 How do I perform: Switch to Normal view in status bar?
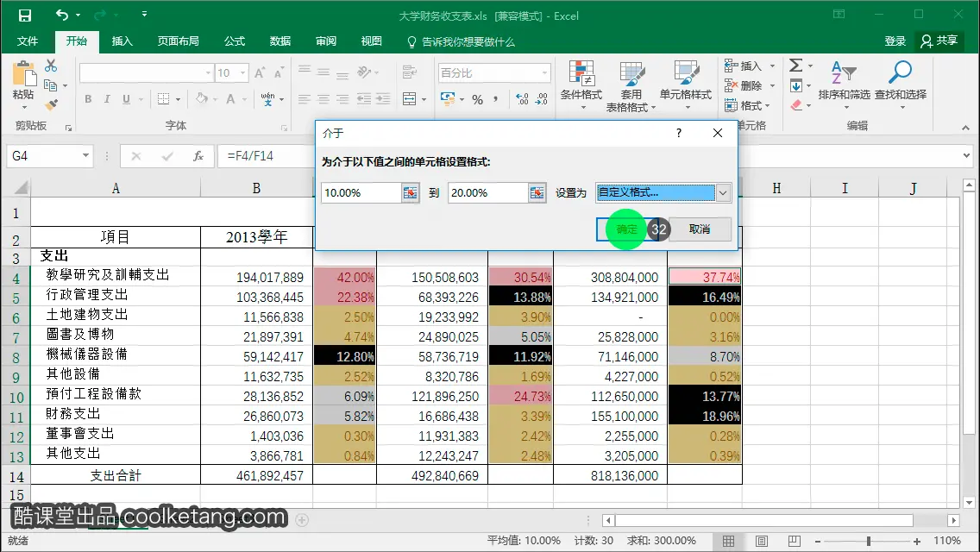coord(729,542)
